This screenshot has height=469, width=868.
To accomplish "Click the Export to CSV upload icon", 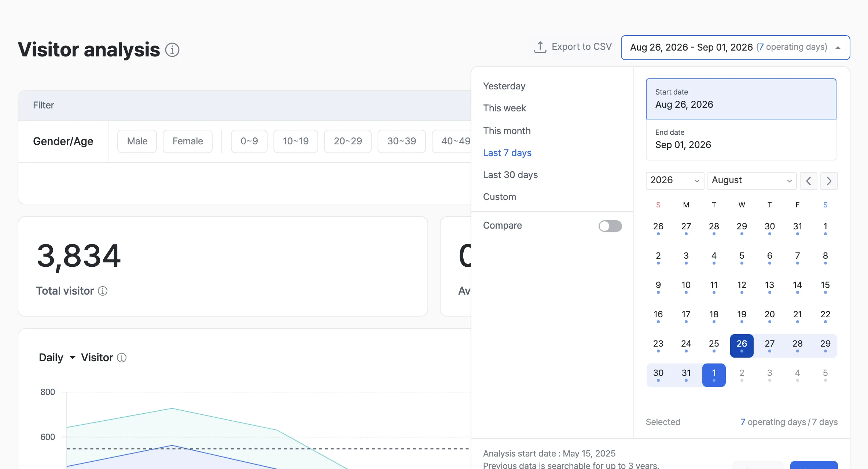I will point(540,47).
